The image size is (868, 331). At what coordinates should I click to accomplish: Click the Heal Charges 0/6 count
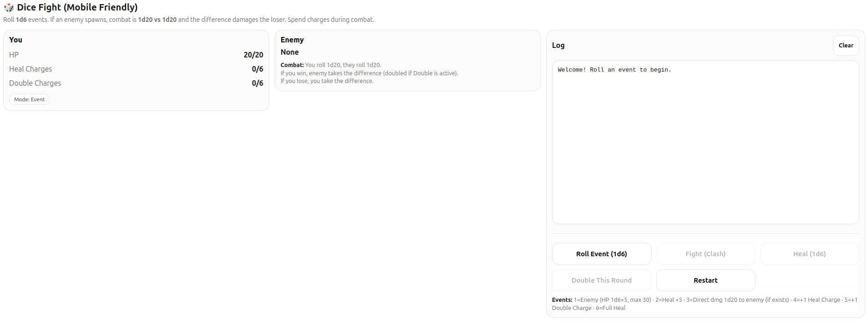pos(257,69)
